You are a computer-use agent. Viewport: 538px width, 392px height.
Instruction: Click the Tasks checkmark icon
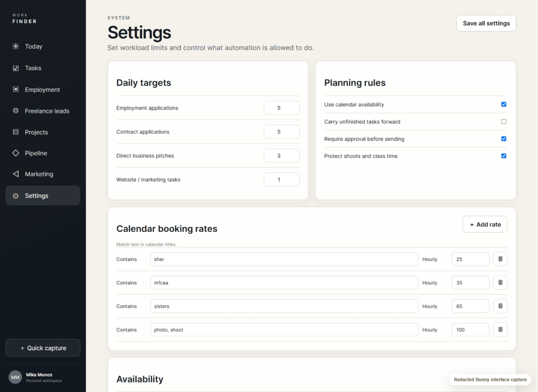[16, 68]
